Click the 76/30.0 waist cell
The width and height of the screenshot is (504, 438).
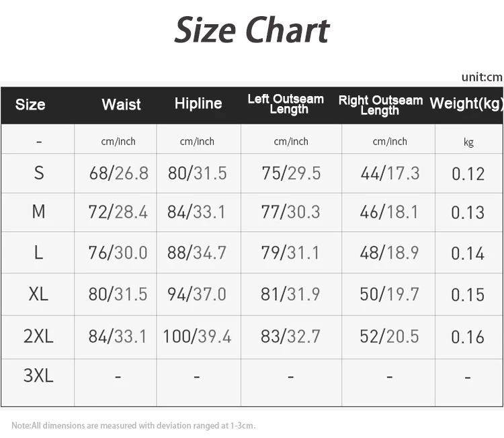click(x=118, y=253)
